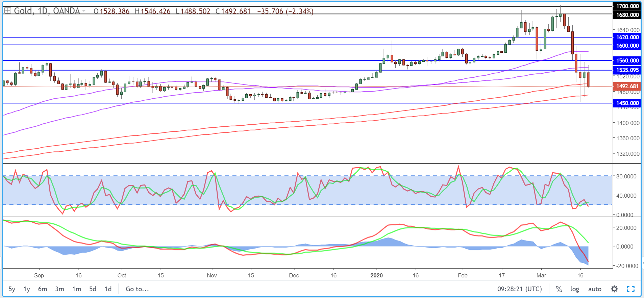Click the Feb date axis label

pyautogui.click(x=463, y=275)
